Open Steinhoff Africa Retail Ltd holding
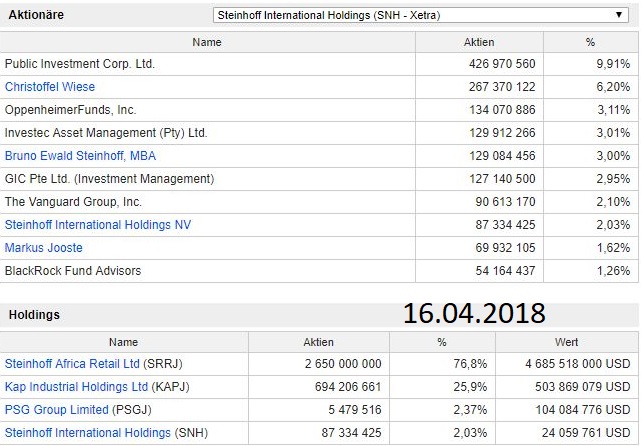This screenshot has height=446, width=641. pos(72,364)
